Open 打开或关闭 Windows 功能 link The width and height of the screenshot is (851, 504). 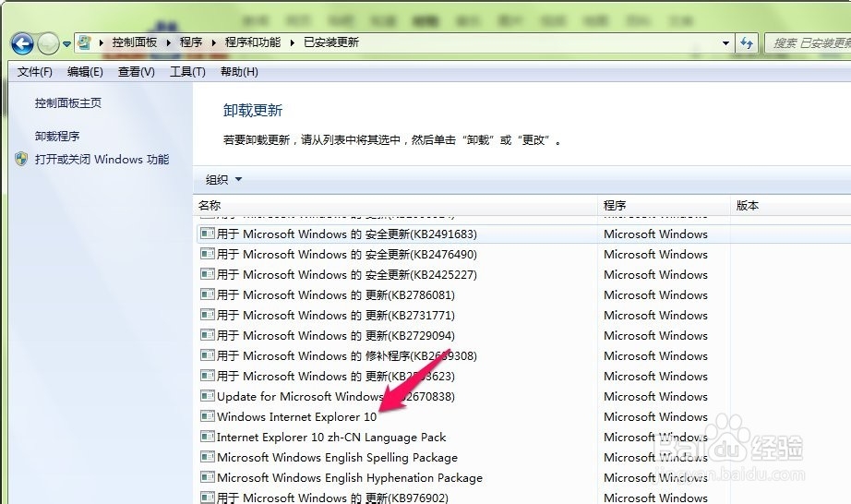click(x=102, y=160)
